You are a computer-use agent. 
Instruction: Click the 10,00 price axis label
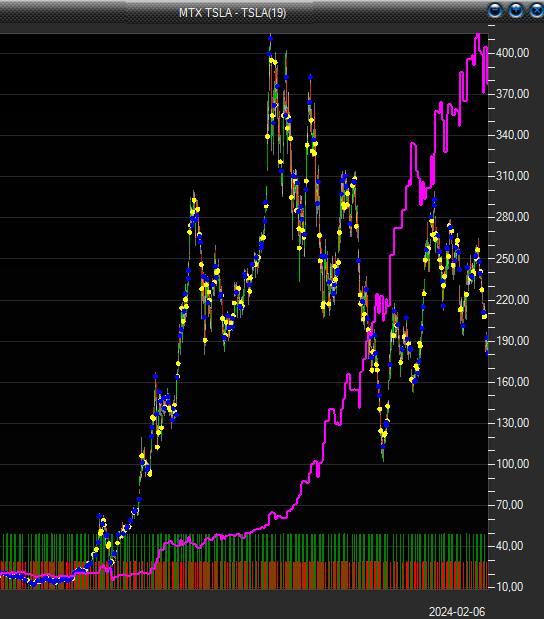(510, 587)
